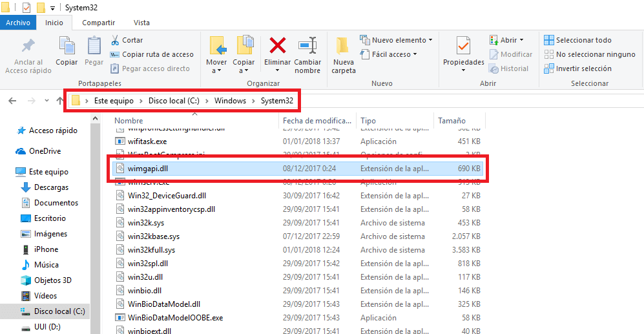Open the Archivo menu tab
The width and height of the screenshot is (644, 334).
17,23
